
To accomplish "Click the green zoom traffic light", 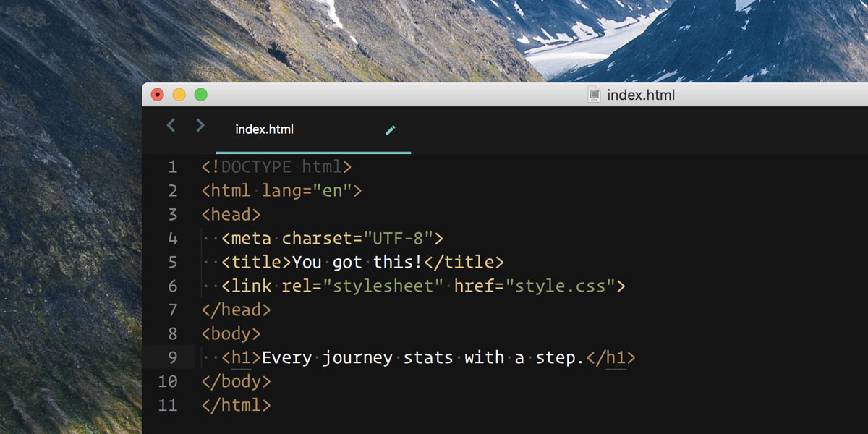I will click(200, 94).
